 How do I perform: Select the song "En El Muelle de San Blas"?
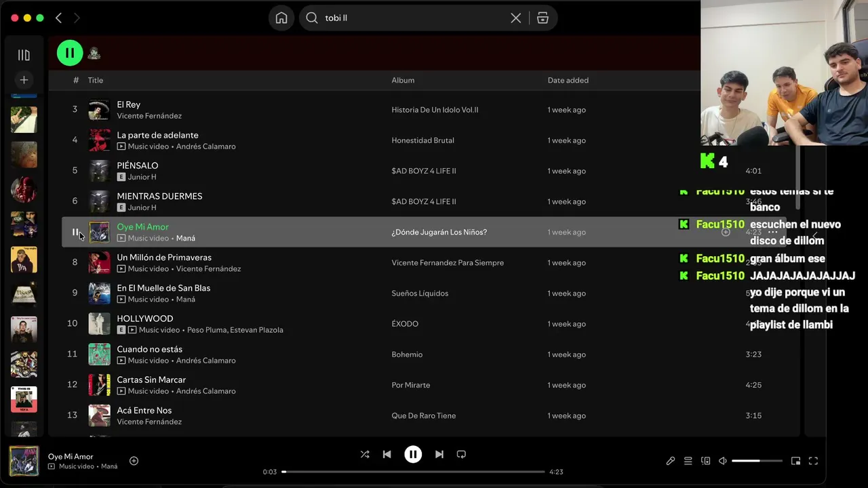pos(163,288)
